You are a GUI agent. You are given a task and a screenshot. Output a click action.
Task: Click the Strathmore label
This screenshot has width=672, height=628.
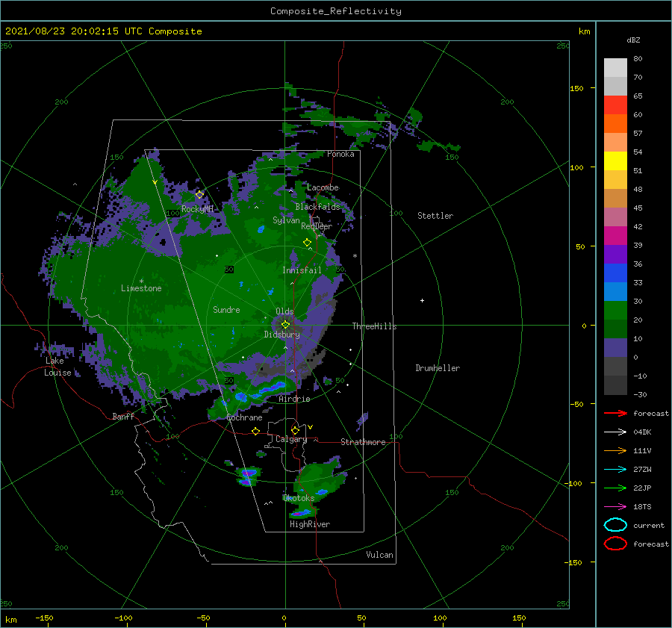click(x=363, y=442)
